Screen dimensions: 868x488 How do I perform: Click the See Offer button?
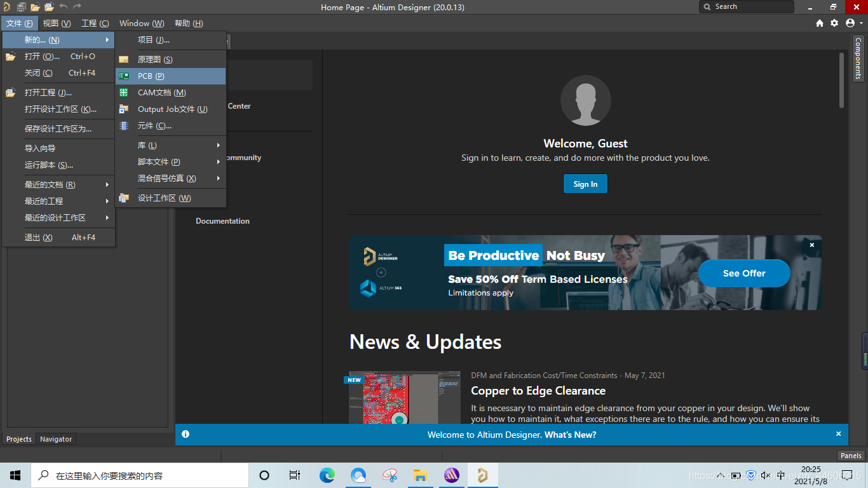(x=744, y=273)
